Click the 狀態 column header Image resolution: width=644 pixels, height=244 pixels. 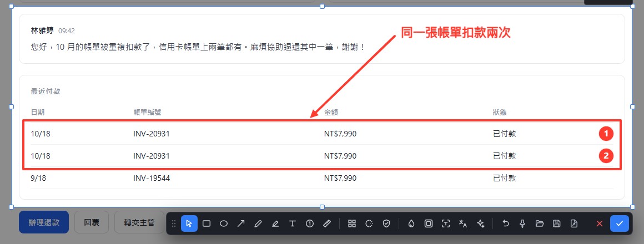click(x=500, y=113)
